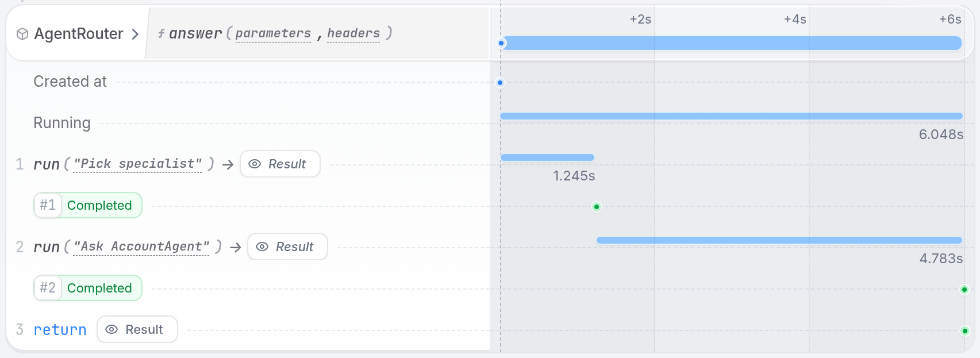The width and height of the screenshot is (980, 358).
Task: Click the underlined parameters argument
Action: (x=273, y=33)
